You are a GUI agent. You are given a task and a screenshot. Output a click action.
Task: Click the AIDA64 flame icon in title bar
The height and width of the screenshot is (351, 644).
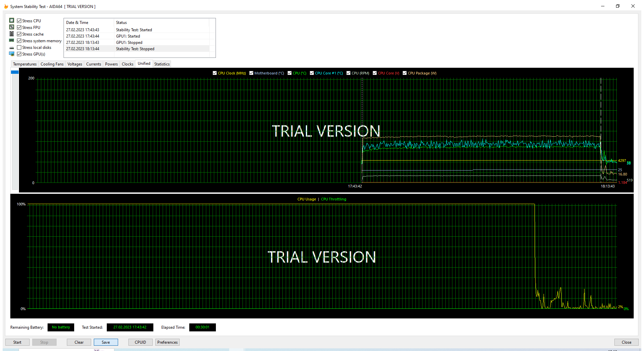[6, 6]
